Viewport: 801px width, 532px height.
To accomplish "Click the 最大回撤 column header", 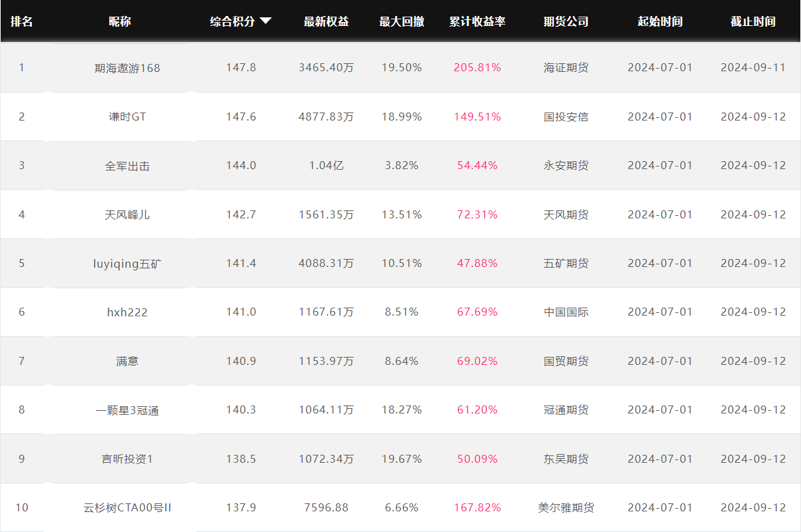I will point(402,21).
